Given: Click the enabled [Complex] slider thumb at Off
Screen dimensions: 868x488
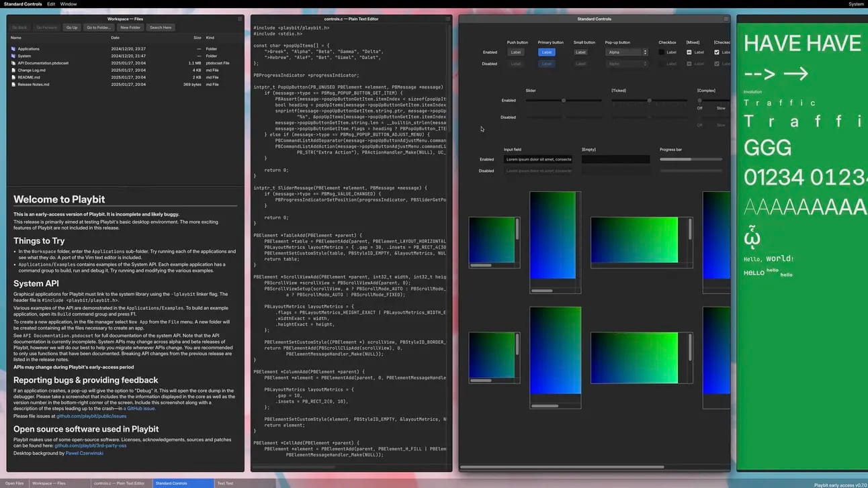Looking at the screenshot, I should tap(699, 101).
